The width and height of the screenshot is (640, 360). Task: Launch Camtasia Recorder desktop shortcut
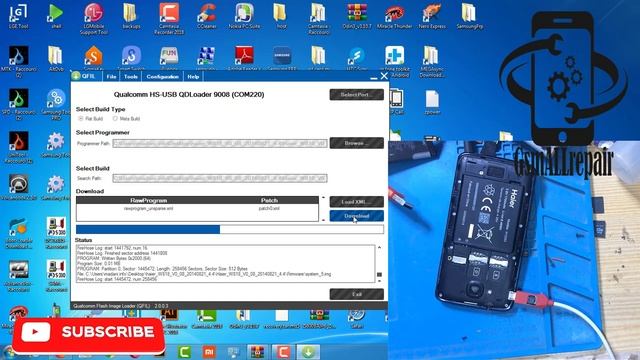pos(169,18)
